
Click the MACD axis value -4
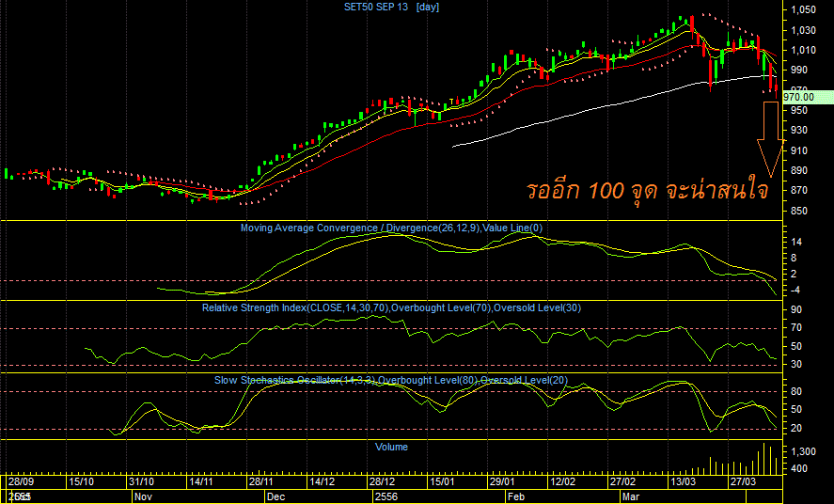pyautogui.click(x=794, y=291)
